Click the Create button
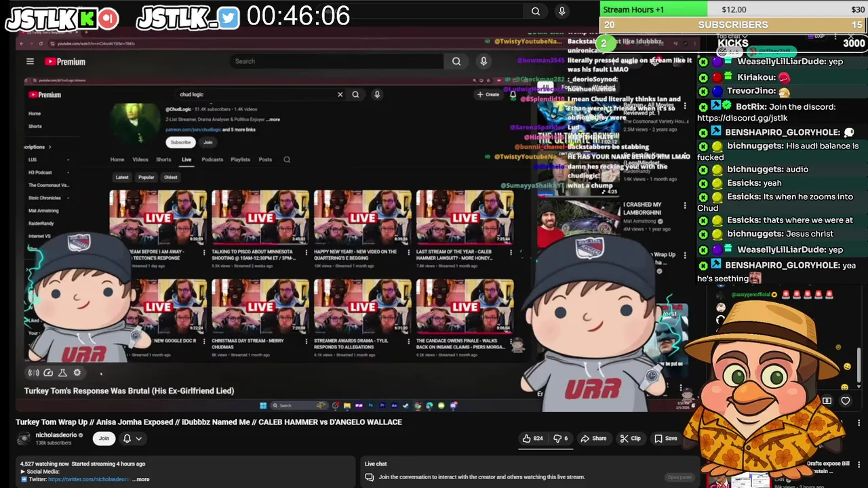The image size is (868, 488). click(x=488, y=95)
